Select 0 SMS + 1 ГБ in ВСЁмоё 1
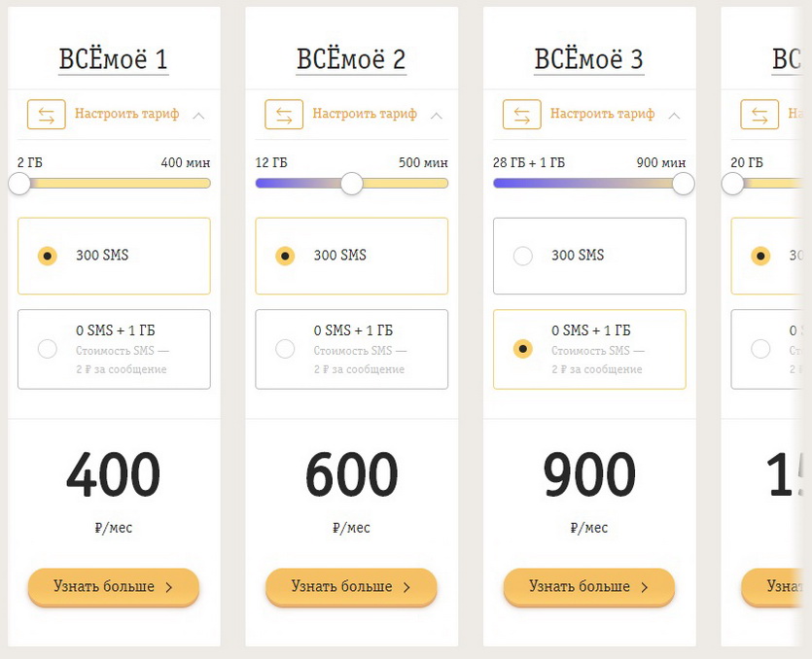Screen dimensions: 812x659 click(47, 349)
